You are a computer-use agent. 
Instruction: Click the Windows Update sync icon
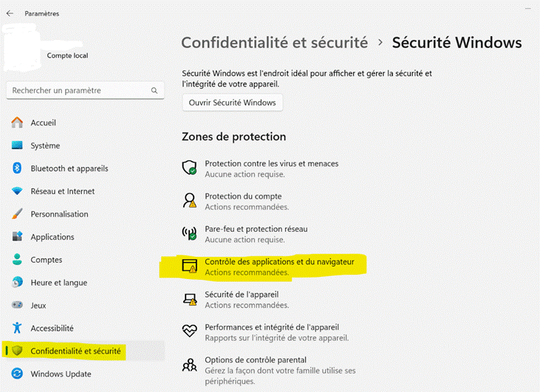[17, 374]
